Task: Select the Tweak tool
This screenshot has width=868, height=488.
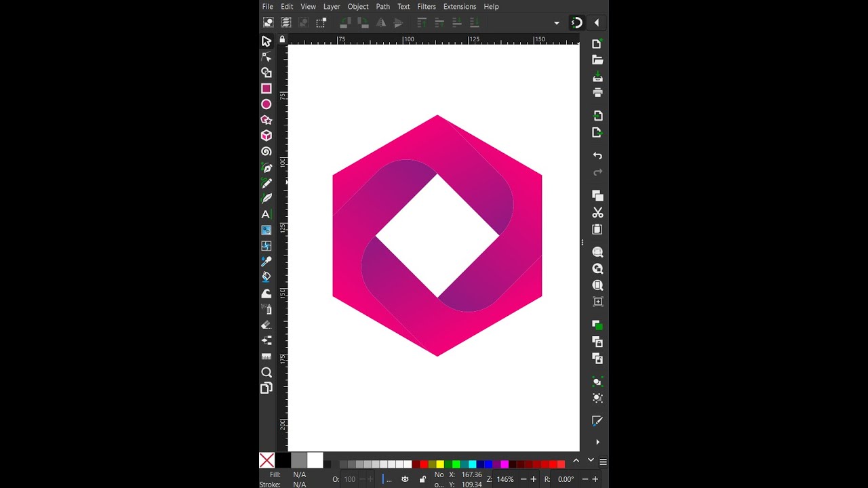Action: 267,293
